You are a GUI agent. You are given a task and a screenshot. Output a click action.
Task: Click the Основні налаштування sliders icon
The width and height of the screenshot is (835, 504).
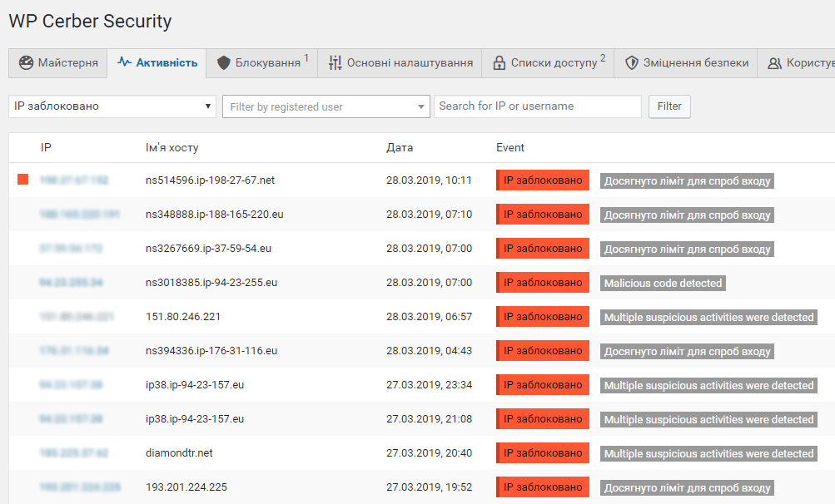coord(335,63)
